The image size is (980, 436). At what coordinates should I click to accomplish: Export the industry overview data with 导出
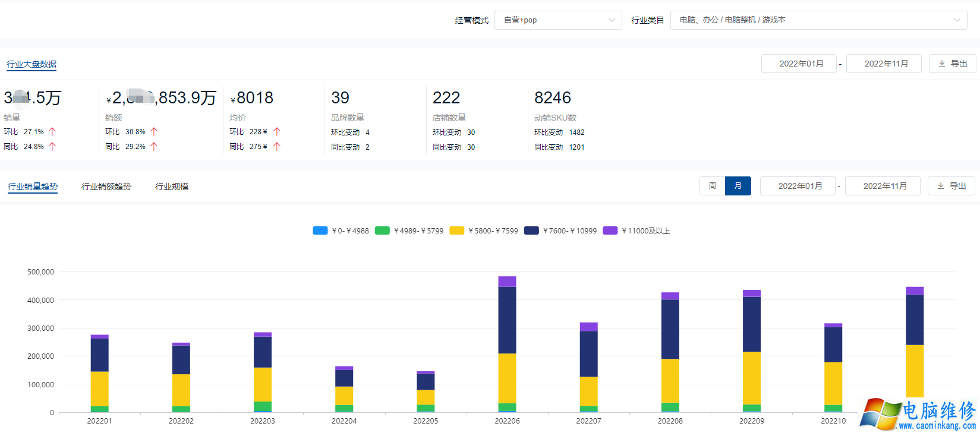(x=953, y=64)
